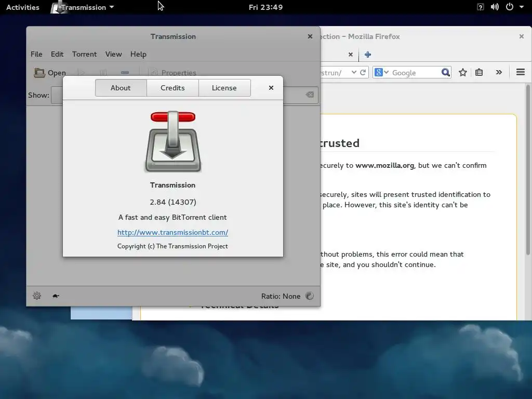The height and width of the screenshot is (399, 532).
Task: Click the Firefox vertical scrollbar
Action: click(528, 170)
